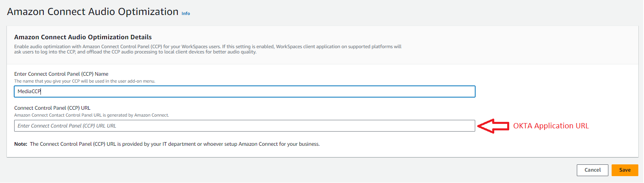Click the 'Connect Control Panel (CCP) URL' label

pos(52,108)
